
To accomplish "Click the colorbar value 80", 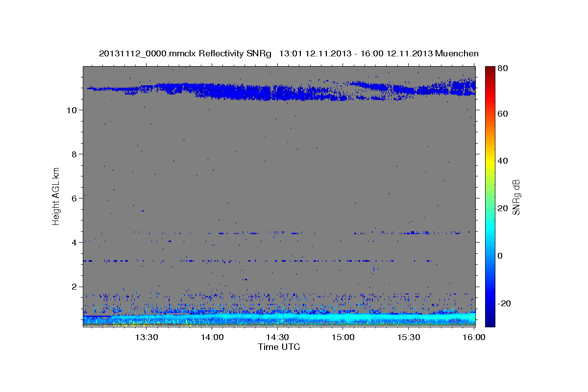I will (x=504, y=69).
